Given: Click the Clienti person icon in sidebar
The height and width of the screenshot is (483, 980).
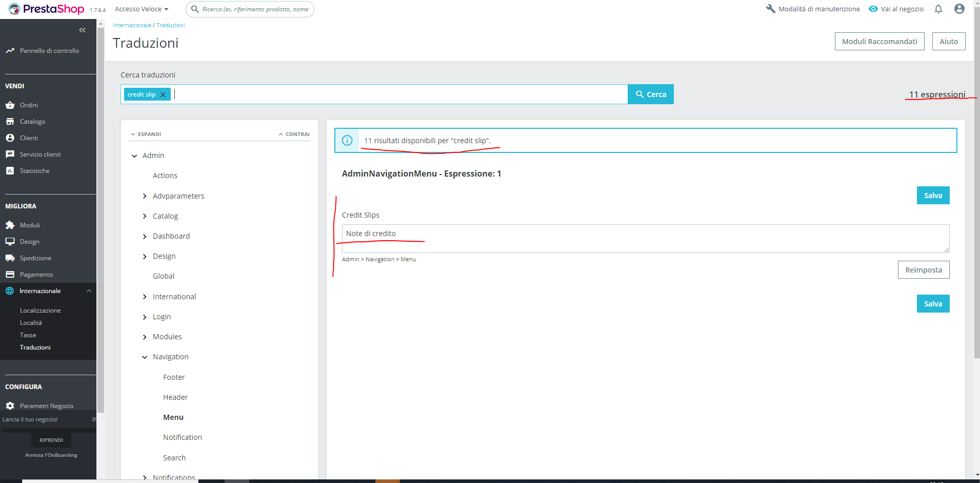Looking at the screenshot, I should pos(10,138).
